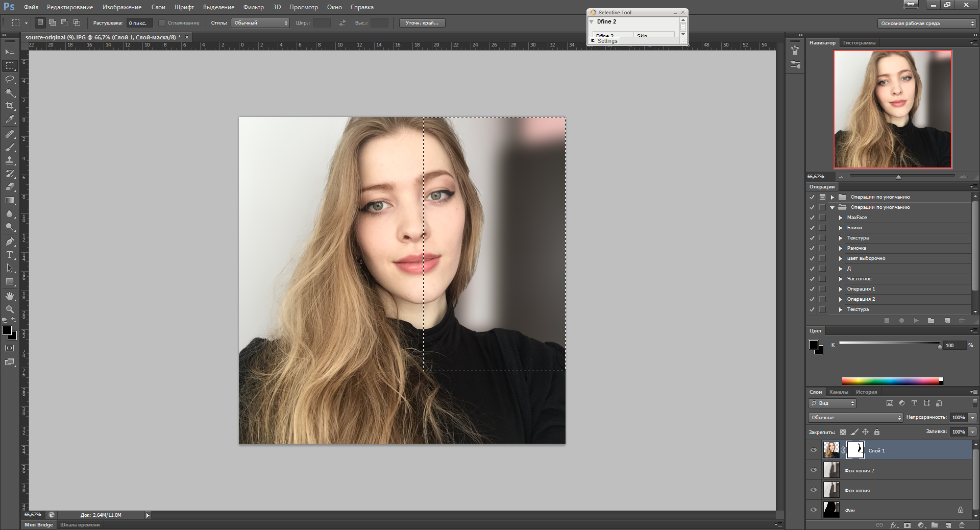Image resolution: width=980 pixels, height=530 pixels.
Task: Delete the layer using the Layers trash icon
Action: pos(962,525)
